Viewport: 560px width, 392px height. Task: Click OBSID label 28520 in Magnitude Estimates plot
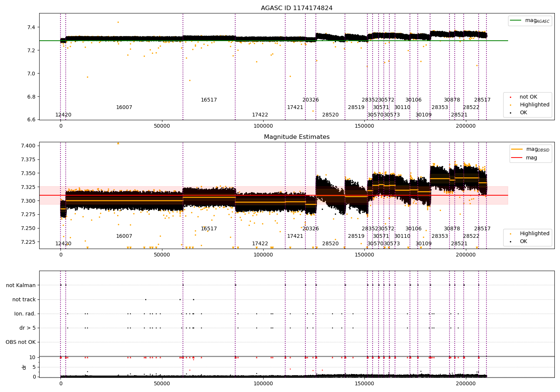[330, 244]
